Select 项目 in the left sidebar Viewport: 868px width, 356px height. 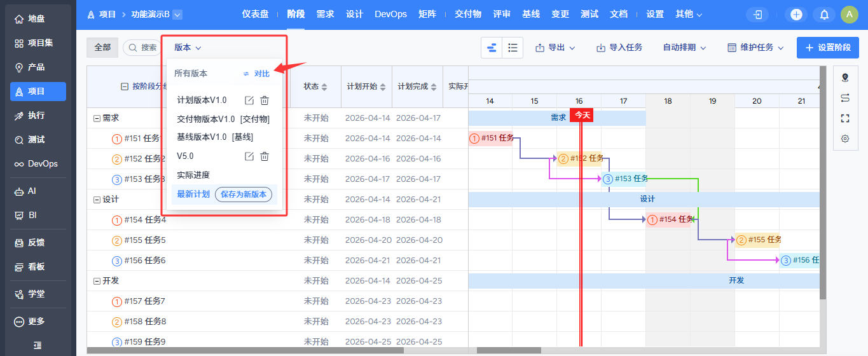[38, 92]
